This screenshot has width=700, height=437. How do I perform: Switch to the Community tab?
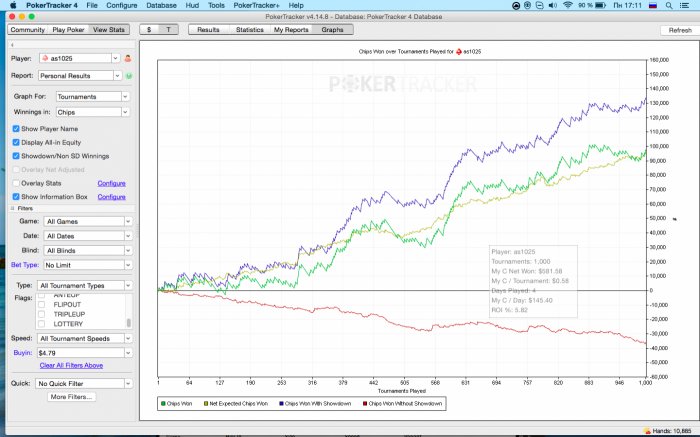coord(28,29)
